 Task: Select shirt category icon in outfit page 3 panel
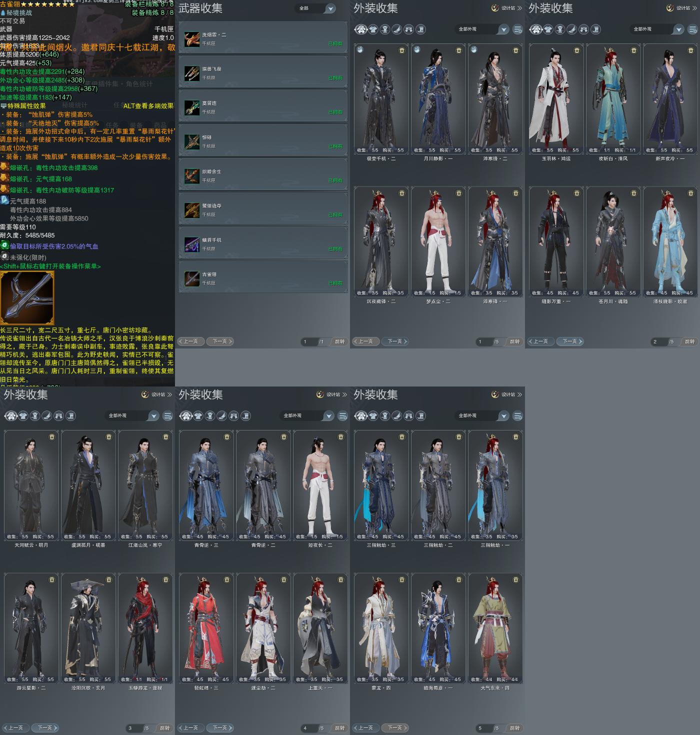(x=23, y=416)
